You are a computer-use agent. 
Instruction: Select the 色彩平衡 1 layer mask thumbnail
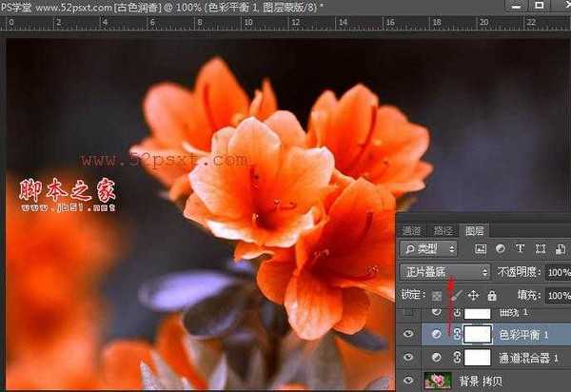pos(477,334)
